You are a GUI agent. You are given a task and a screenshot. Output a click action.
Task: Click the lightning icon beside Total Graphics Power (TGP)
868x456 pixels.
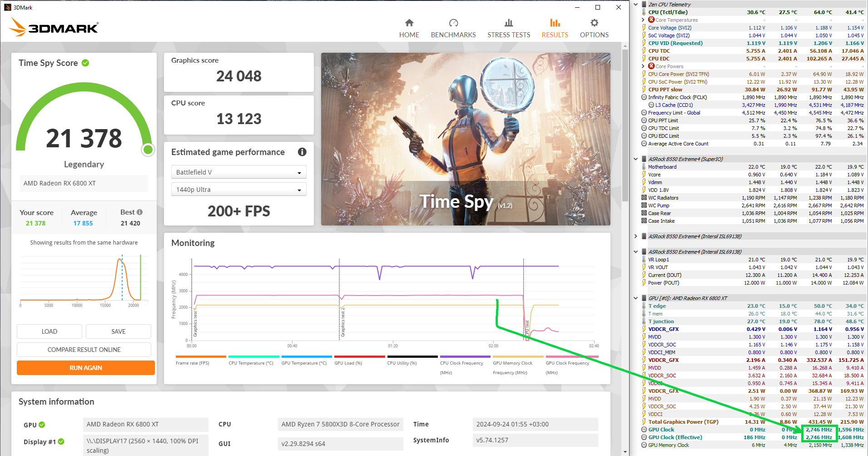point(644,422)
